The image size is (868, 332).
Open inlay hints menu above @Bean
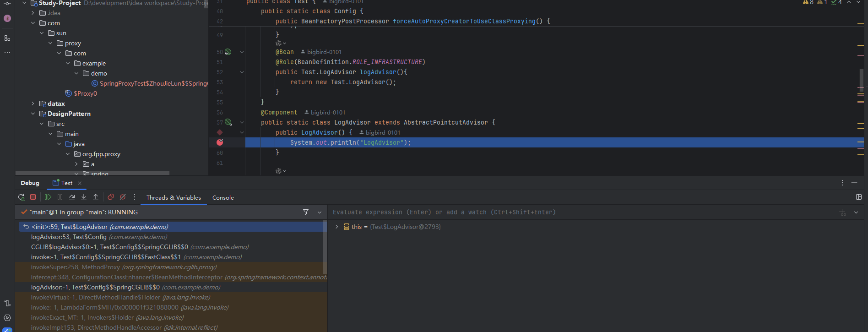click(281, 43)
